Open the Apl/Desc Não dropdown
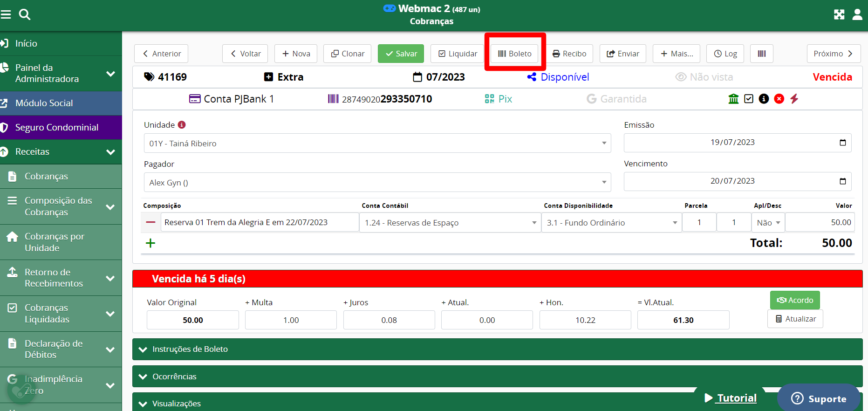Viewport: 868px width, 411px height. (768, 223)
